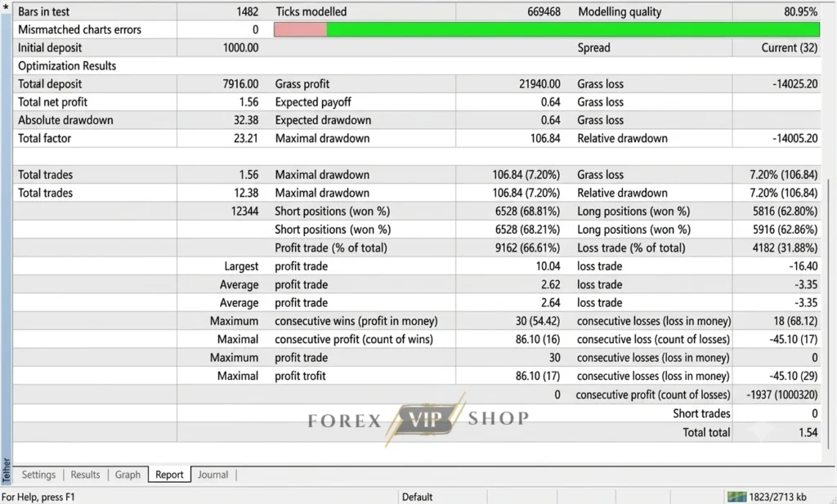Click the 'Default' profile in status bar
This screenshot has height=504, width=837.
(417, 497)
